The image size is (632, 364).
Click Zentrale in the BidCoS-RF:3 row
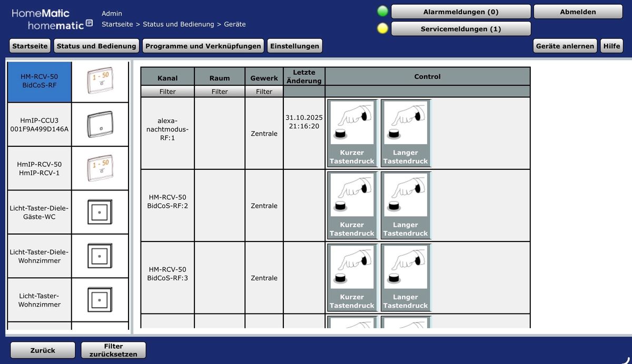tap(264, 278)
